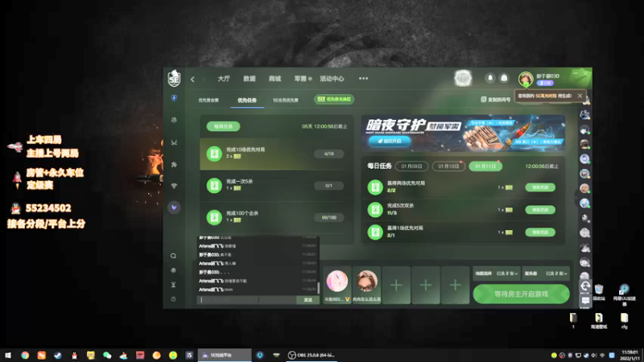This screenshot has height=362, width=644.
Task: Claim reward for 赢得两场优先对局
Action: tap(540, 187)
